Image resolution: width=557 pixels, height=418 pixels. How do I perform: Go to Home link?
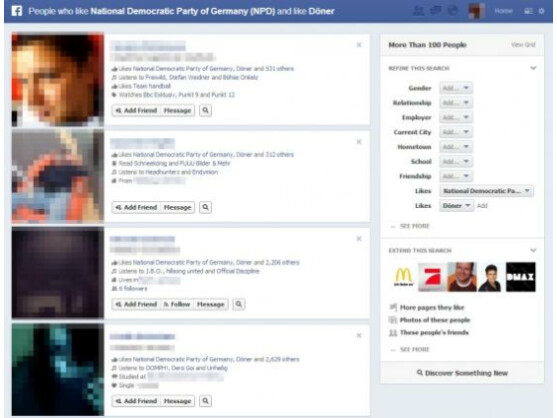click(x=503, y=11)
